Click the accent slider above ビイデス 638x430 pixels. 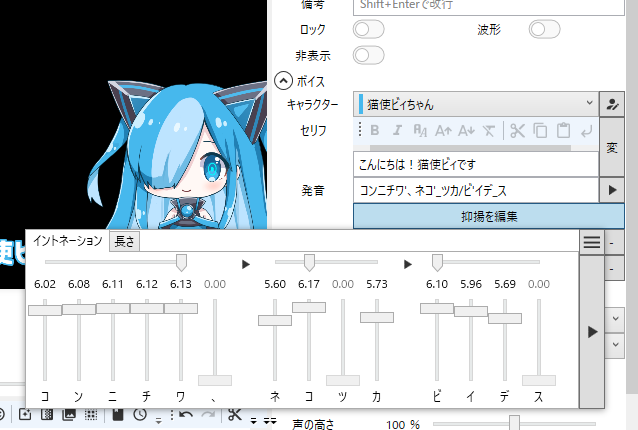437,263
